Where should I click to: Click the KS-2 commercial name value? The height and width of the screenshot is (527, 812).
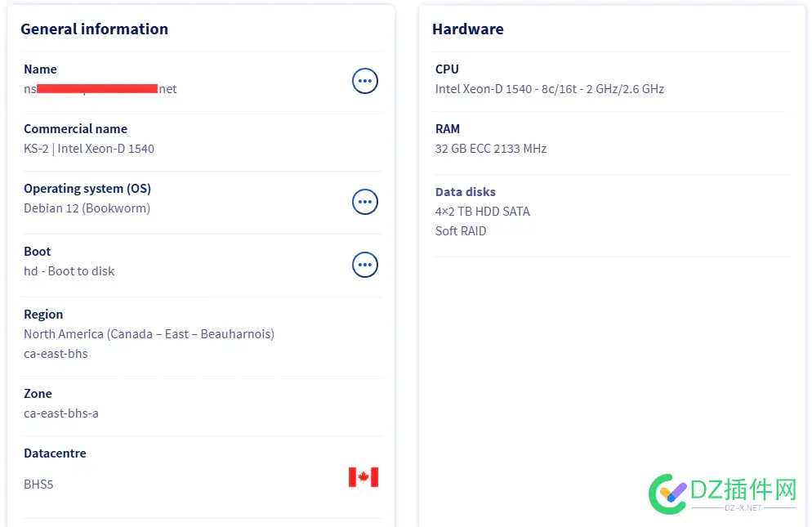pyautogui.click(x=89, y=149)
